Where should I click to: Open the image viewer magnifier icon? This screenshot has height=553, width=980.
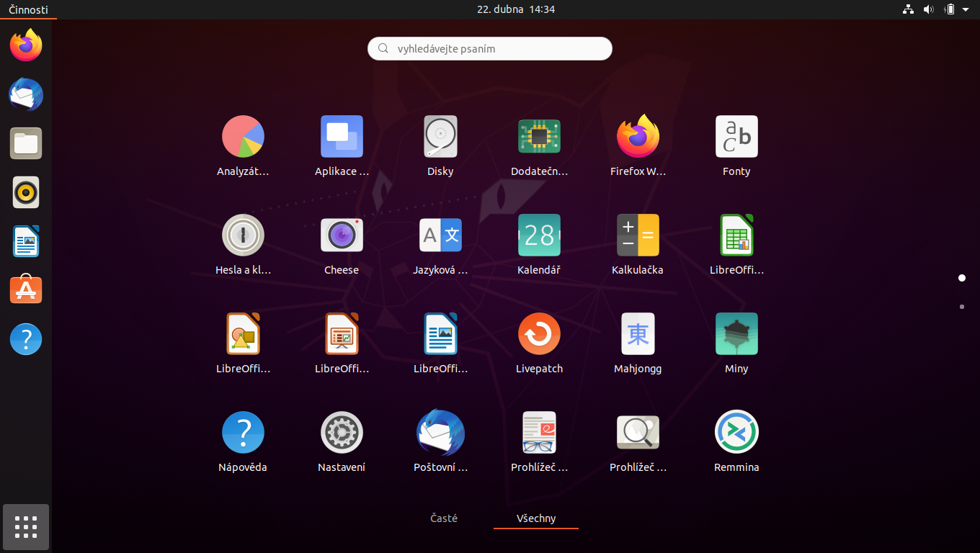coord(638,432)
